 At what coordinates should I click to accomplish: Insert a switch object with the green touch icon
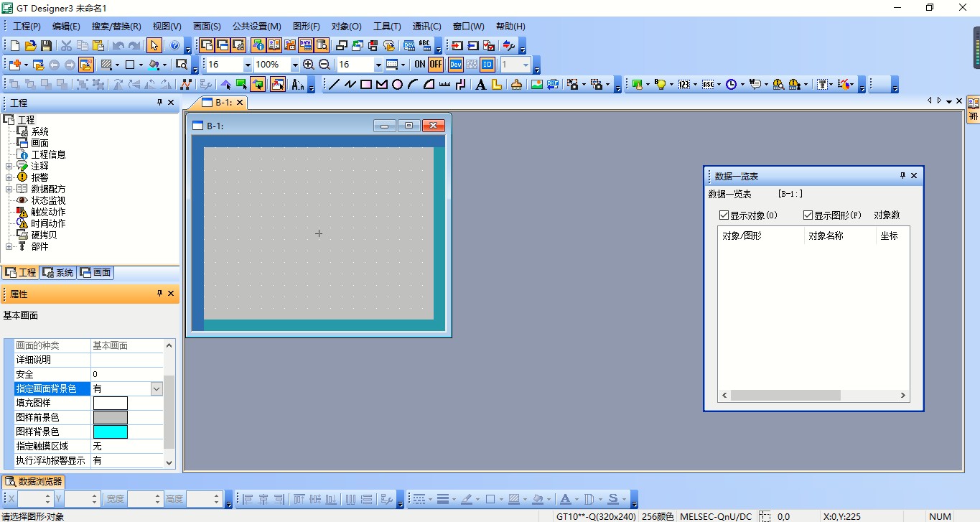click(x=637, y=85)
